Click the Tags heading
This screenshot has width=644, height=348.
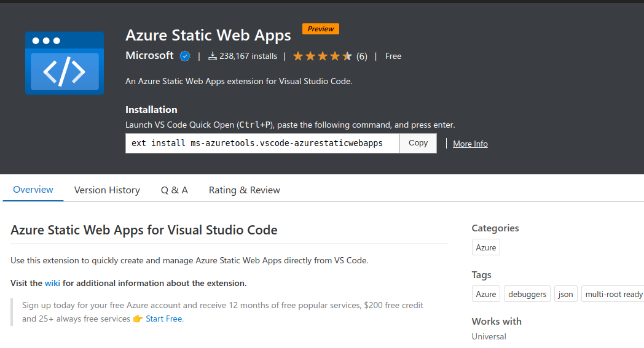481,275
